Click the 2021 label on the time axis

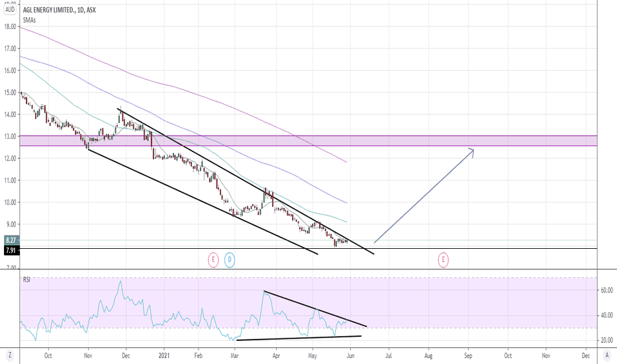(x=164, y=356)
